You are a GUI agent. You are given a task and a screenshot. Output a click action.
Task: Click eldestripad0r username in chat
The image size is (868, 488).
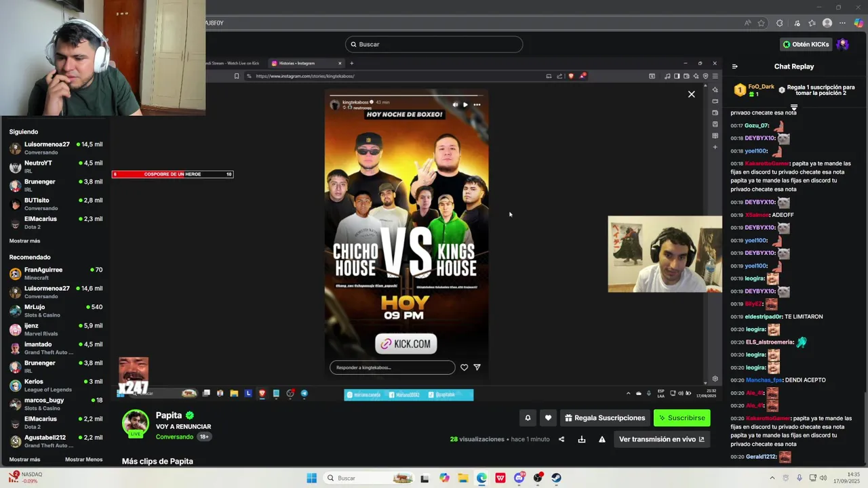[x=763, y=317]
